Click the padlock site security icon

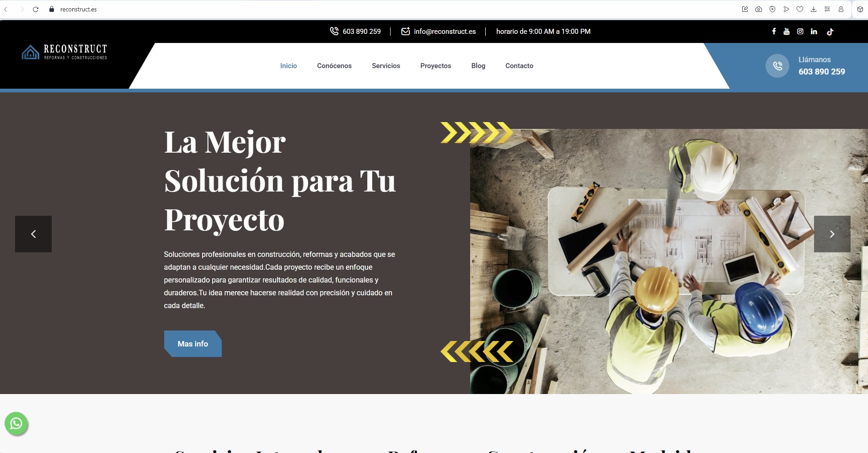[x=52, y=9]
